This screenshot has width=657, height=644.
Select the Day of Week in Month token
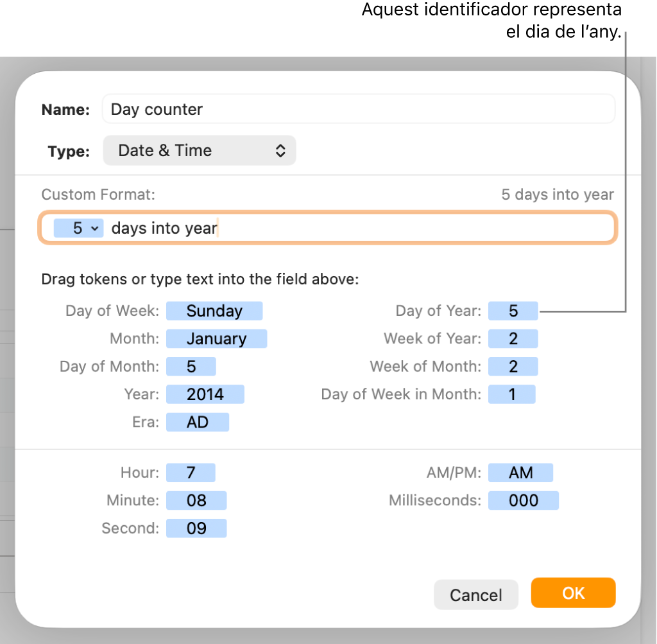click(x=511, y=394)
